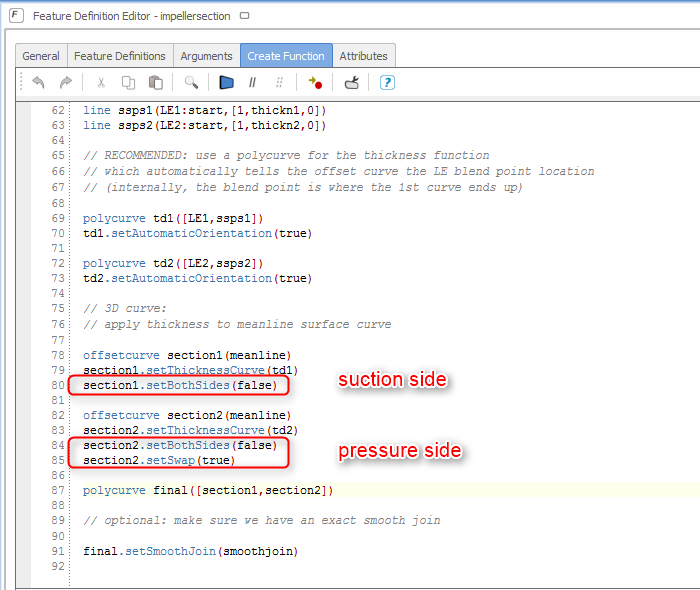The height and width of the screenshot is (590, 700).
Task: Click line number 62 in the gutter
Action: coord(58,110)
